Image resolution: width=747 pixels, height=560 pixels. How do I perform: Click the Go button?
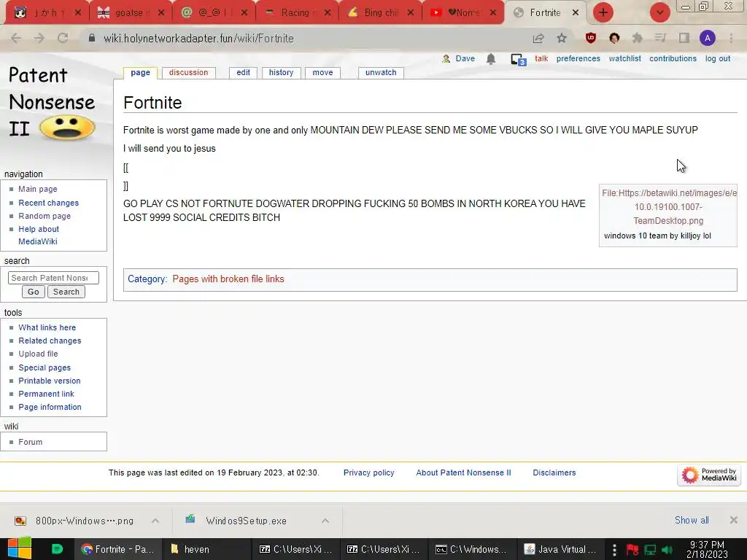[x=34, y=292]
